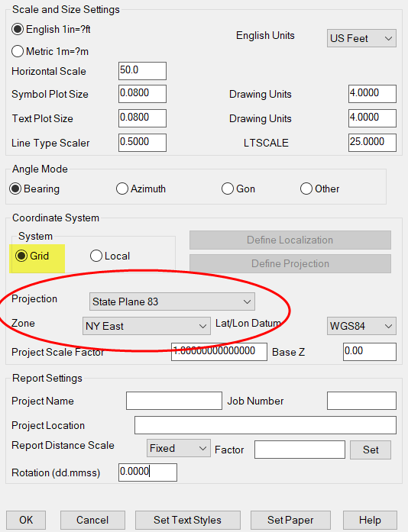Open the English Units US Feet dropdown
This screenshot has height=532, width=408.
tap(361, 38)
